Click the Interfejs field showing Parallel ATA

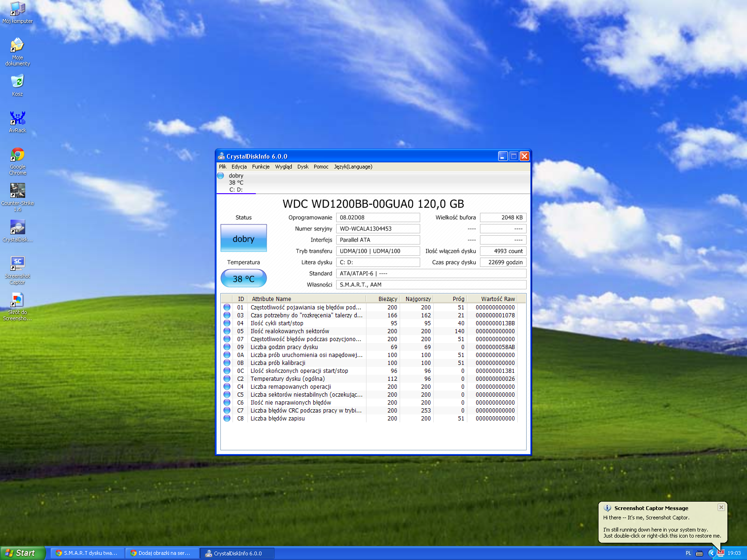point(378,240)
